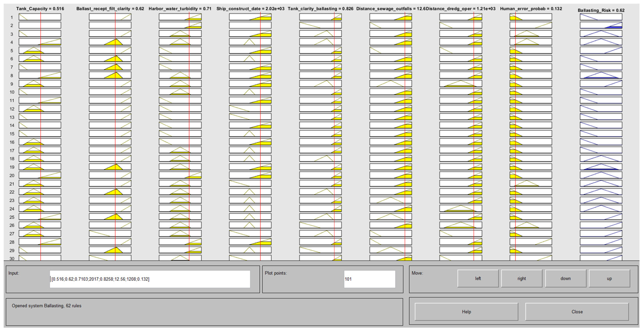Click rule 4 Ballast_recept_filt_clarity plot
Viewport: 644px width, 332px height.
110,42
